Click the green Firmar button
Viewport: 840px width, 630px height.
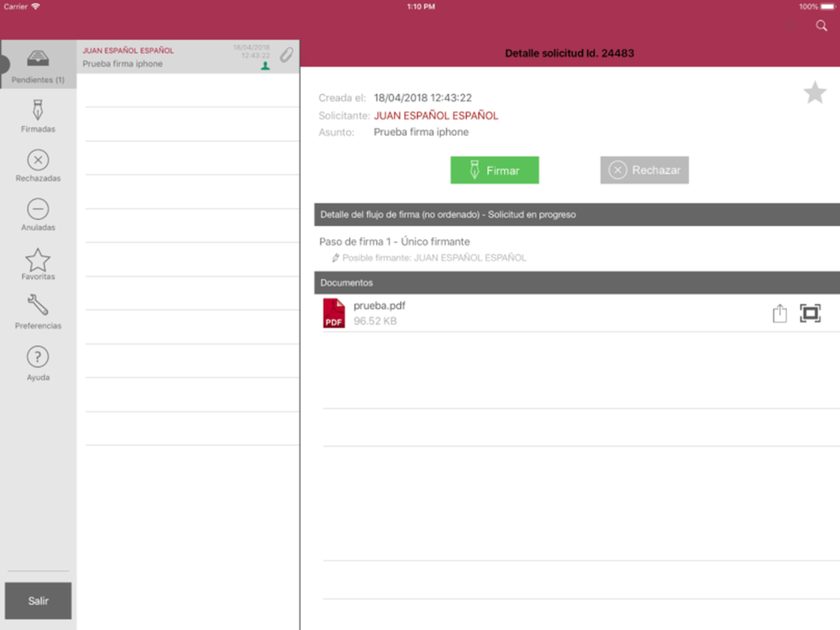pos(495,171)
